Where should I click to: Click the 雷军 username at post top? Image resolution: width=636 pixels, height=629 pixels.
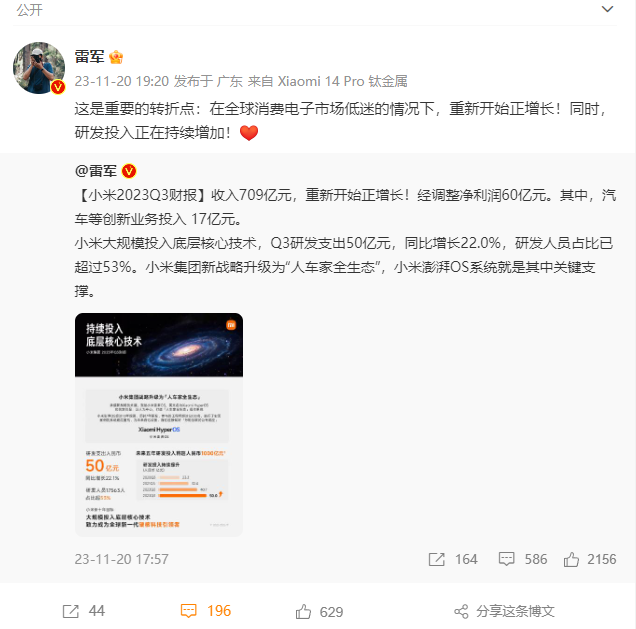tap(89, 56)
